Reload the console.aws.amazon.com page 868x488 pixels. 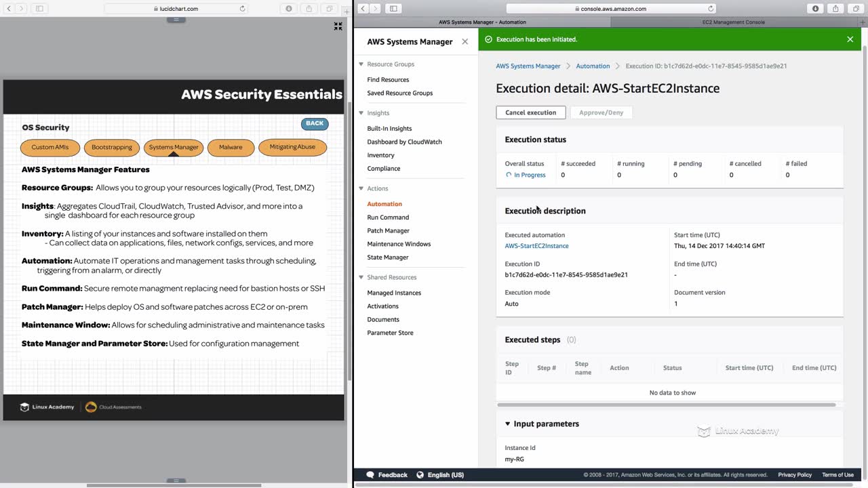[x=711, y=9]
